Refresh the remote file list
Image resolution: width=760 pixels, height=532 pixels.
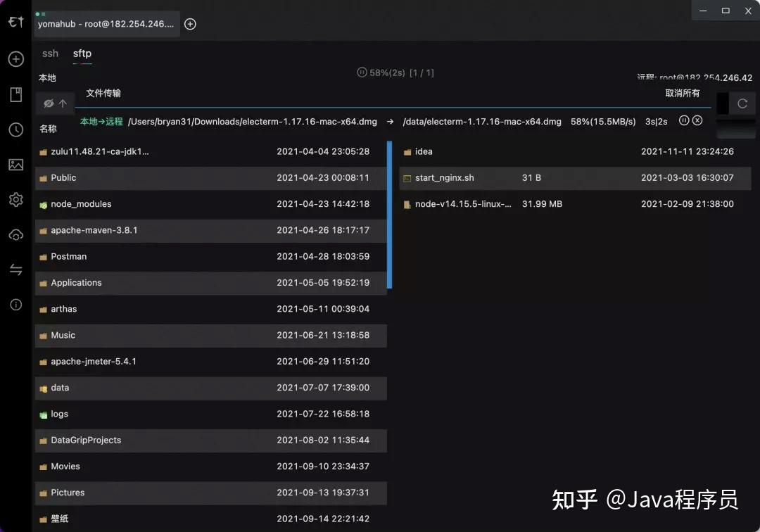(x=742, y=103)
